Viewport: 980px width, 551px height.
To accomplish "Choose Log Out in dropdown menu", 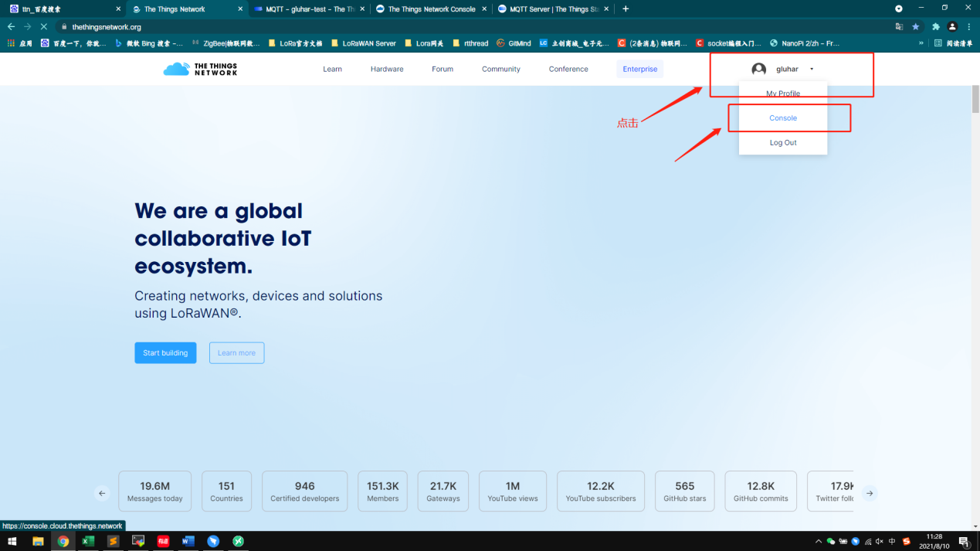I will click(x=783, y=143).
